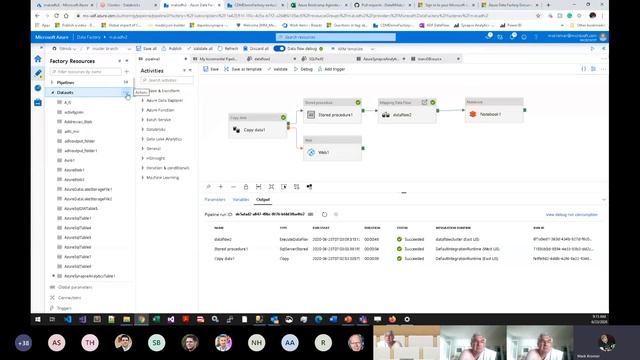Click the canvas search magnifier icon
Viewport: 640px width, 360px height.
pos(208,187)
